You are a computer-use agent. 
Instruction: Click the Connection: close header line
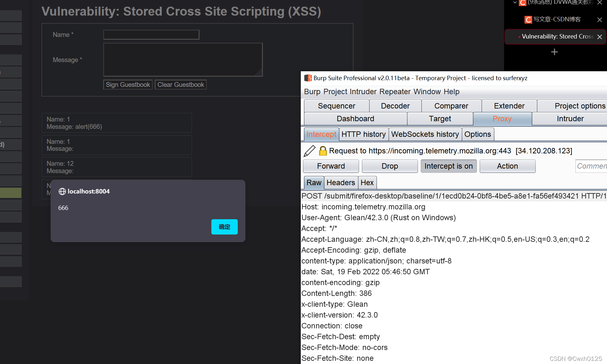click(x=332, y=326)
